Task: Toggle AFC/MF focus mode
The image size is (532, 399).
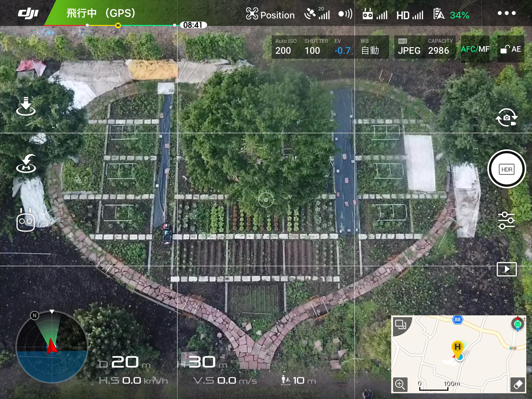Action: [x=475, y=49]
